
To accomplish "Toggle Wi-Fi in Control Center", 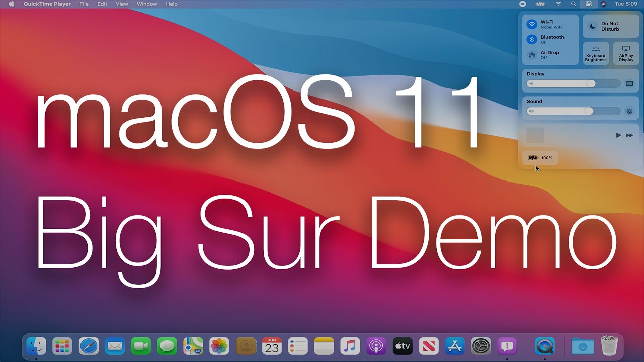I will [x=532, y=24].
